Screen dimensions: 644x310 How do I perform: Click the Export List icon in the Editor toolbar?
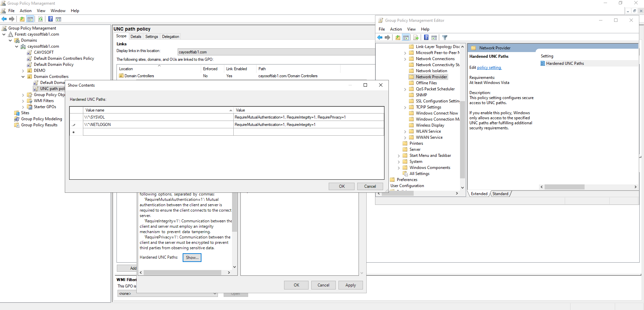pyautogui.click(x=416, y=38)
